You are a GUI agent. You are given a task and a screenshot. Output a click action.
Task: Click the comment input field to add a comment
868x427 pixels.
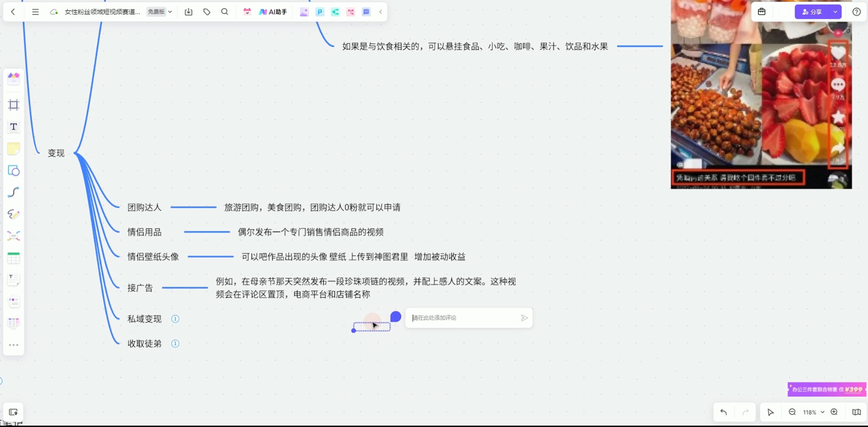click(459, 317)
